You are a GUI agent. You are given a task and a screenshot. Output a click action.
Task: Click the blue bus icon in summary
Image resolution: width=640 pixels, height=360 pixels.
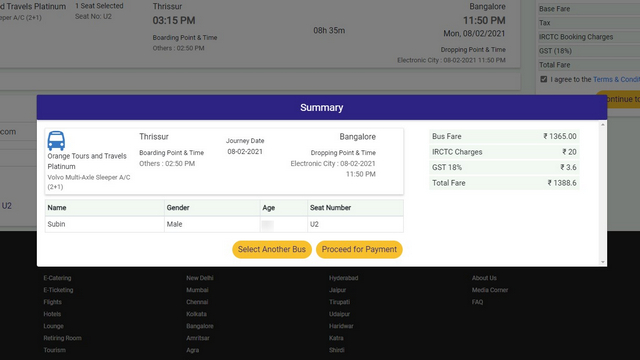pyautogui.click(x=56, y=141)
